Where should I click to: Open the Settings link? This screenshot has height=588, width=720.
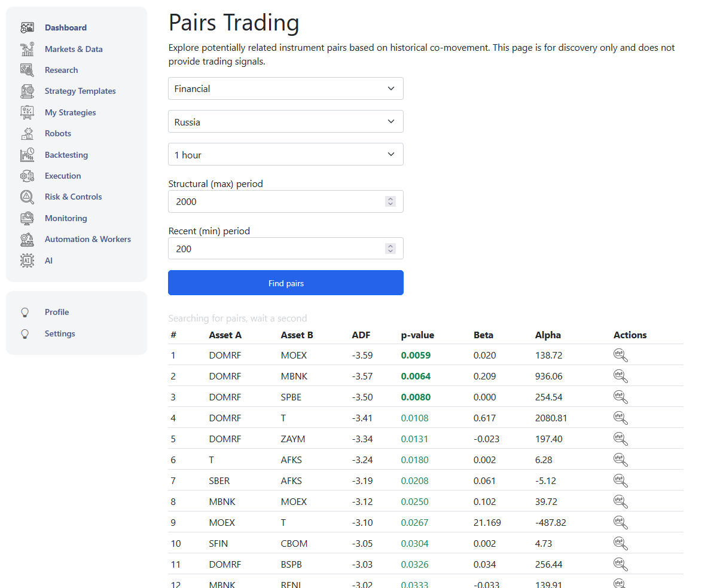pyautogui.click(x=60, y=333)
